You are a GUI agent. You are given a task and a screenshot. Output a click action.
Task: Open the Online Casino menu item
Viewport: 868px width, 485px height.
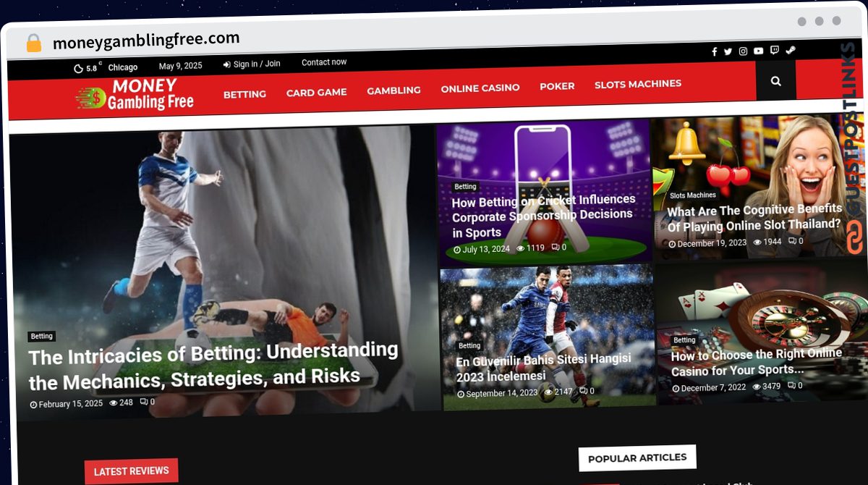click(480, 88)
